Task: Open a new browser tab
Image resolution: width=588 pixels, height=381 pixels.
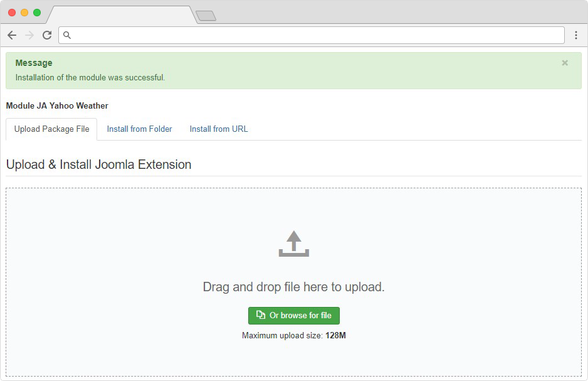Action: (206, 16)
